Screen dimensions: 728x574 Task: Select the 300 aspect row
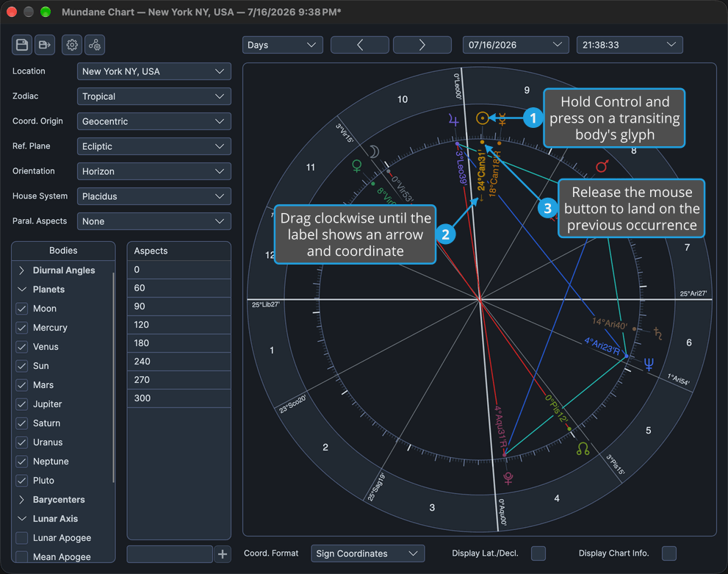[x=179, y=398]
